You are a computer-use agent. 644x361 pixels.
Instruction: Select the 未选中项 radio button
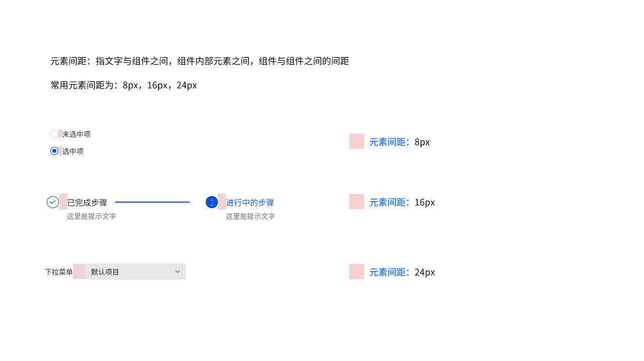coord(54,134)
